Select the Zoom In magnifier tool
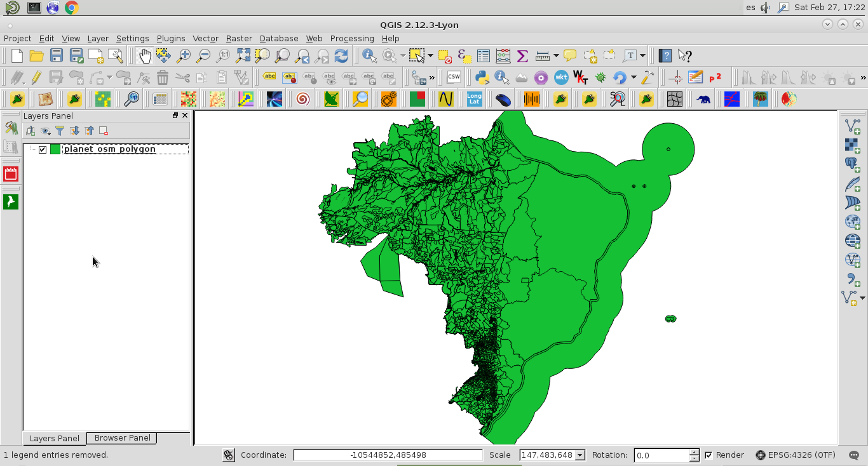Image resolution: width=868 pixels, height=466 pixels. coord(184,56)
